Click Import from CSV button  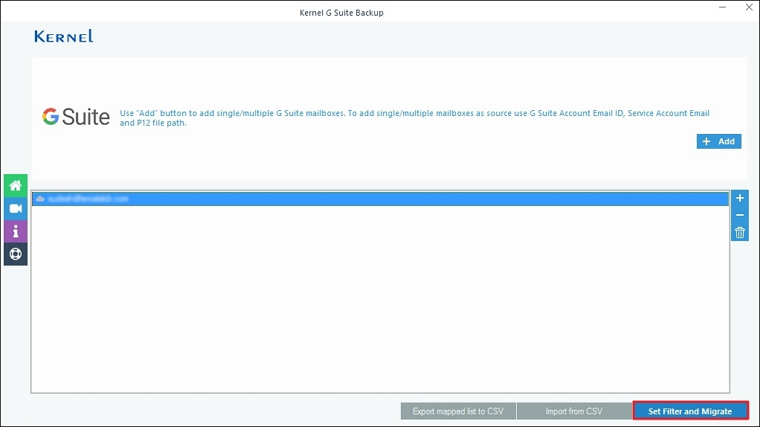point(574,411)
